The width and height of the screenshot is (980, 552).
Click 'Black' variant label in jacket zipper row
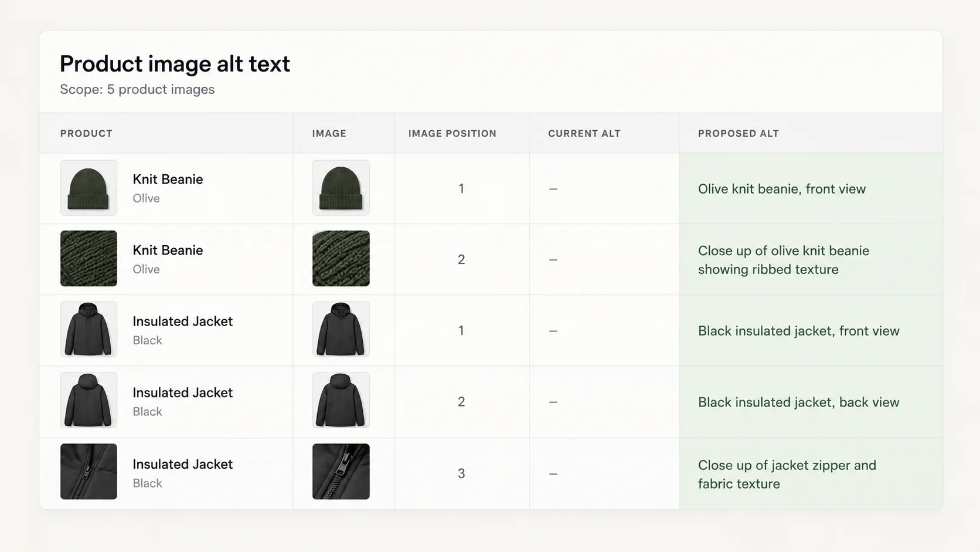(x=147, y=483)
